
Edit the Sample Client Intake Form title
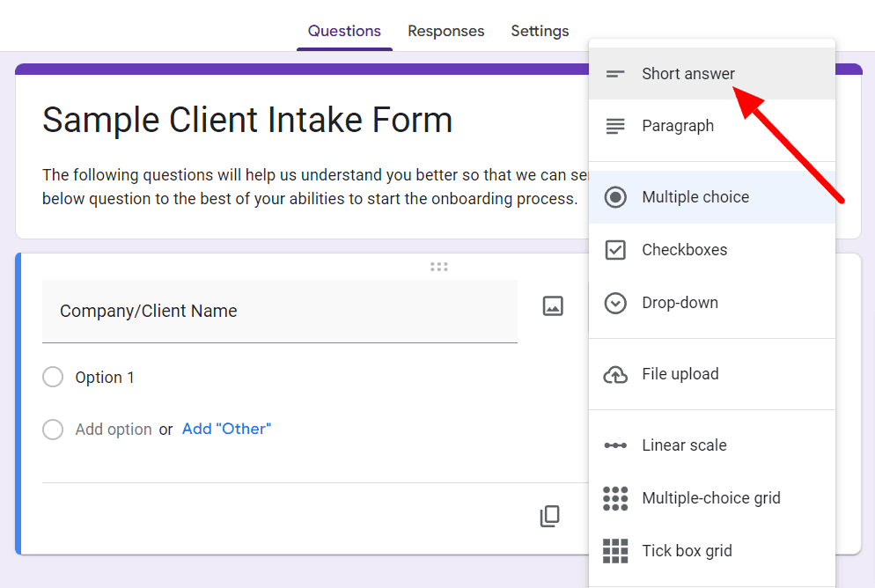coord(247,120)
